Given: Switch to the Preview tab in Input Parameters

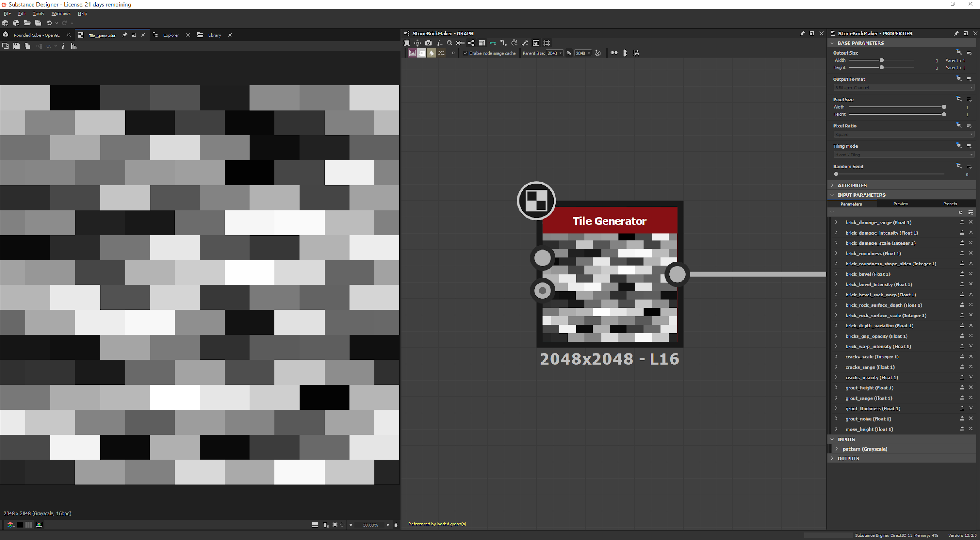Looking at the screenshot, I should pyautogui.click(x=900, y=204).
